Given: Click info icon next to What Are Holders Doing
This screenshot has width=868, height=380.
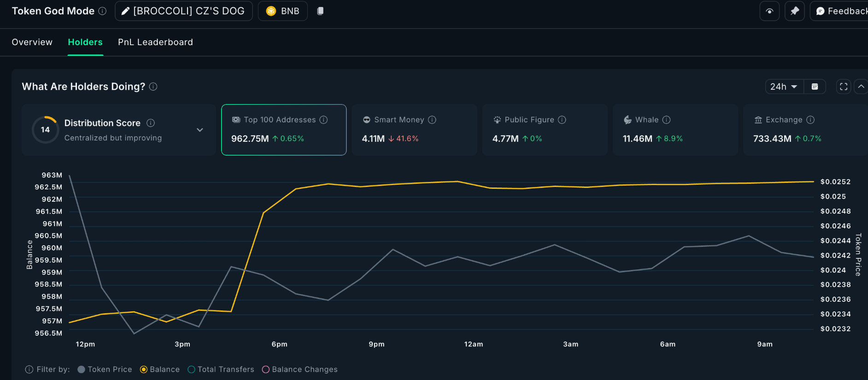Looking at the screenshot, I should click(x=153, y=87).
